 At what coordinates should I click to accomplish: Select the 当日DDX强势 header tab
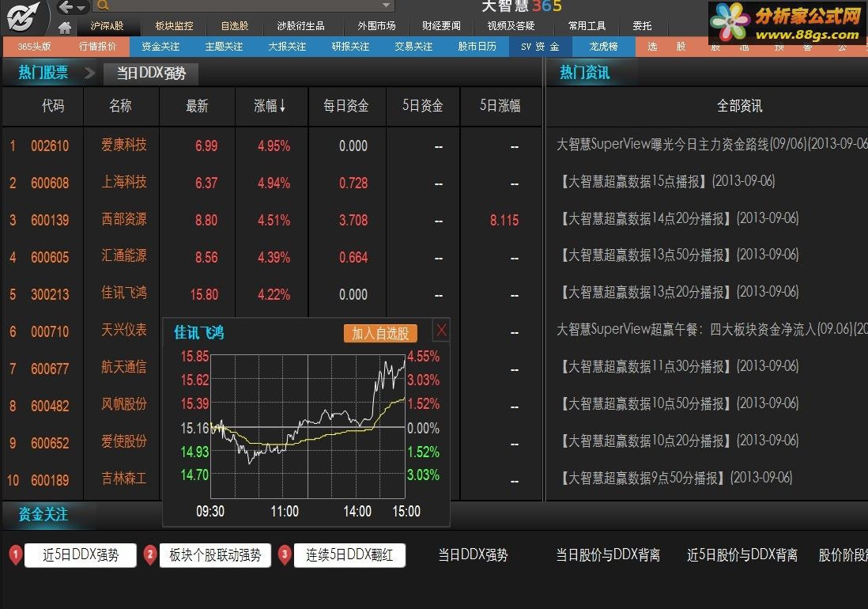(150, 73)
